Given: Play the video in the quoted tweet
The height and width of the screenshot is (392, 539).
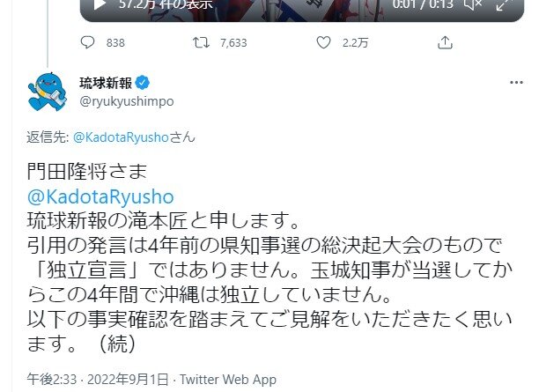Looking at the screenshot, I should click(100, 4).
